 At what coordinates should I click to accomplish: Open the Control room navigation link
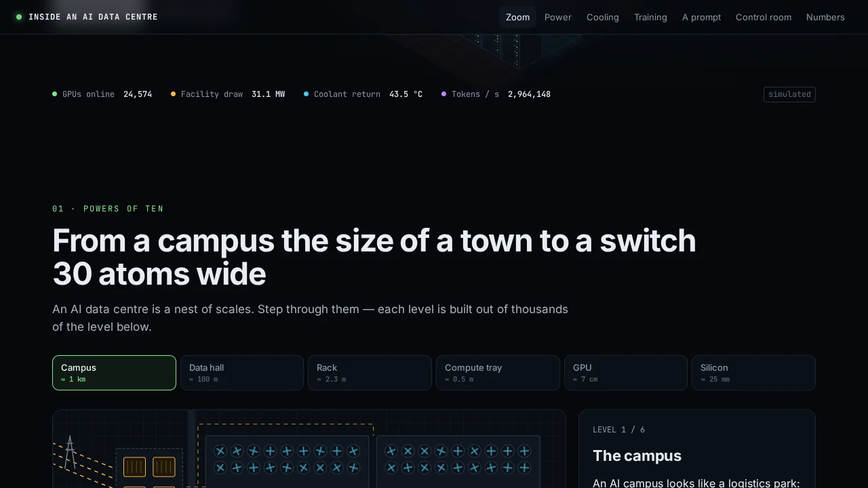point(764,17)
